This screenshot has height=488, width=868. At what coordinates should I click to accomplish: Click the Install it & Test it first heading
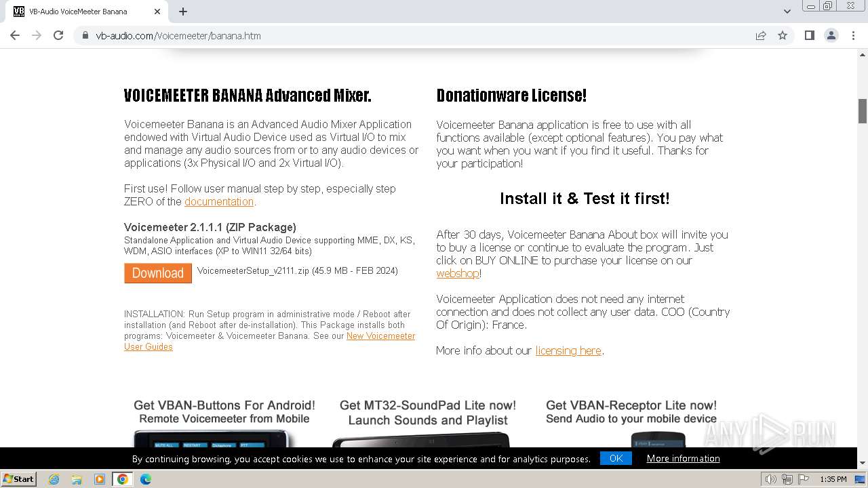coord(585,199)
